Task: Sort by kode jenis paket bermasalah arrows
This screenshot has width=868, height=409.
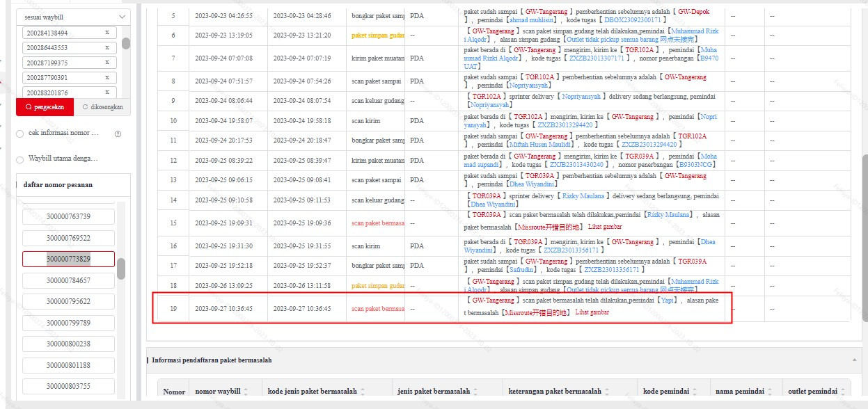Action: point(362,392)
